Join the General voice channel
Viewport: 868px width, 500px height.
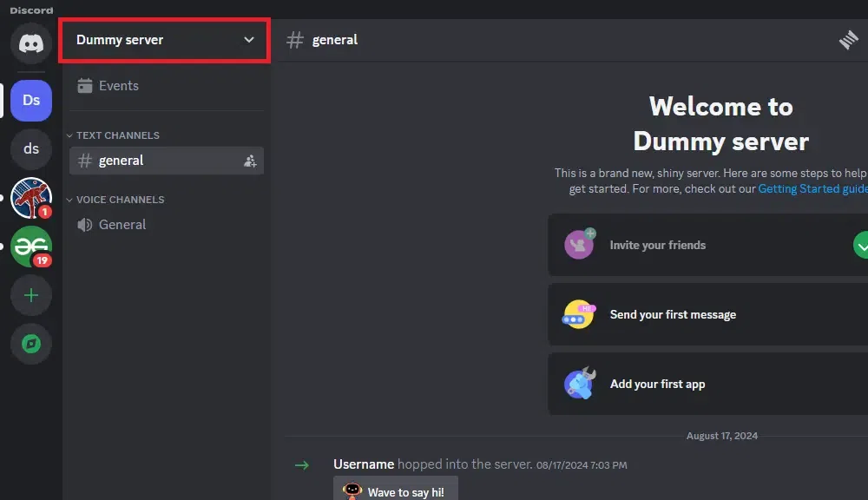(122, 224)
